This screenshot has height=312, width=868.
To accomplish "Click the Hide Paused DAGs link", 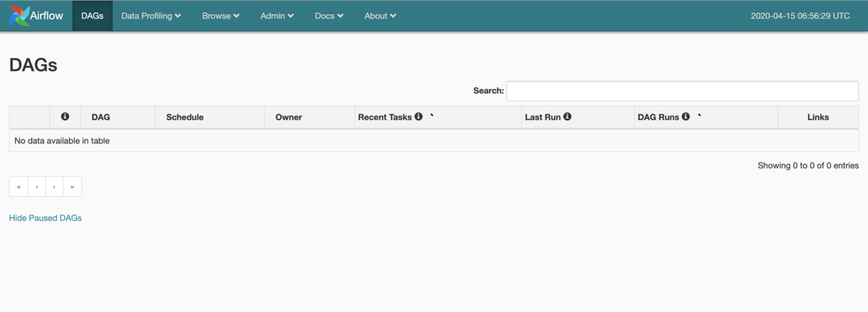I will 46,218.
